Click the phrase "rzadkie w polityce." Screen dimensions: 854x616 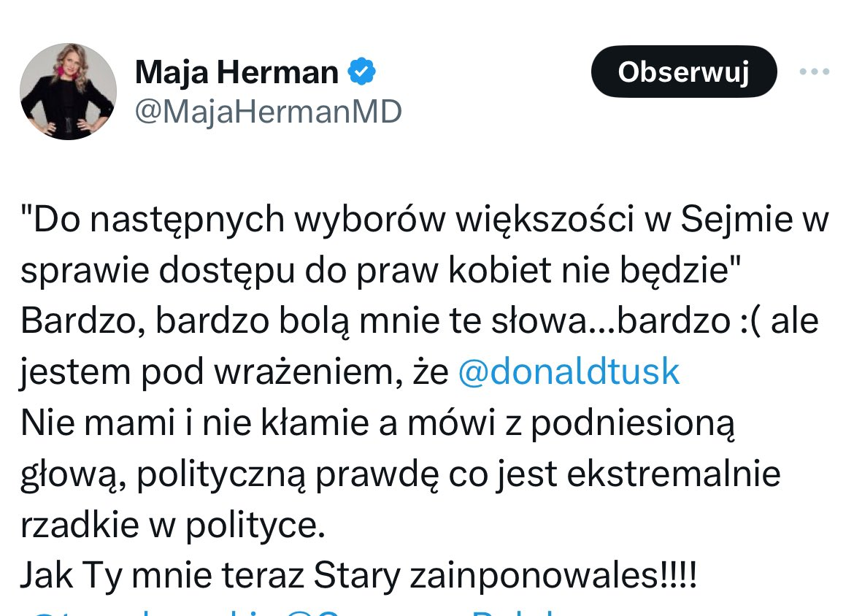coord(172,525)
